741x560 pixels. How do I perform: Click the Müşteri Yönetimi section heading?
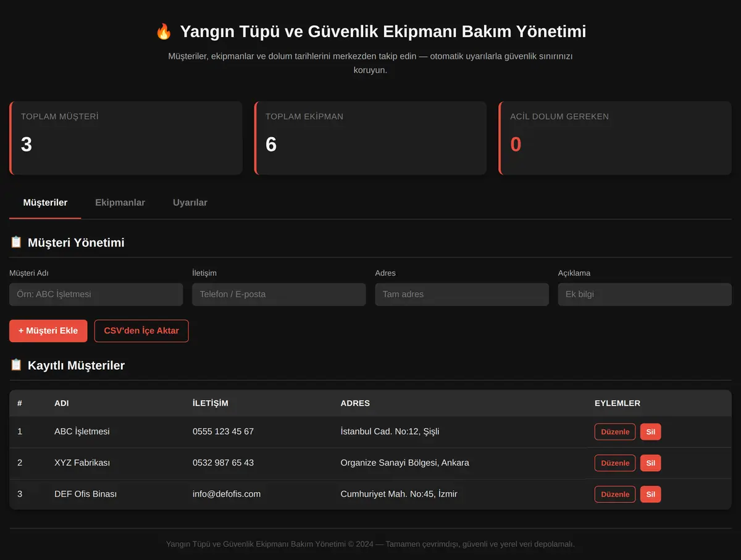point(76,243)
